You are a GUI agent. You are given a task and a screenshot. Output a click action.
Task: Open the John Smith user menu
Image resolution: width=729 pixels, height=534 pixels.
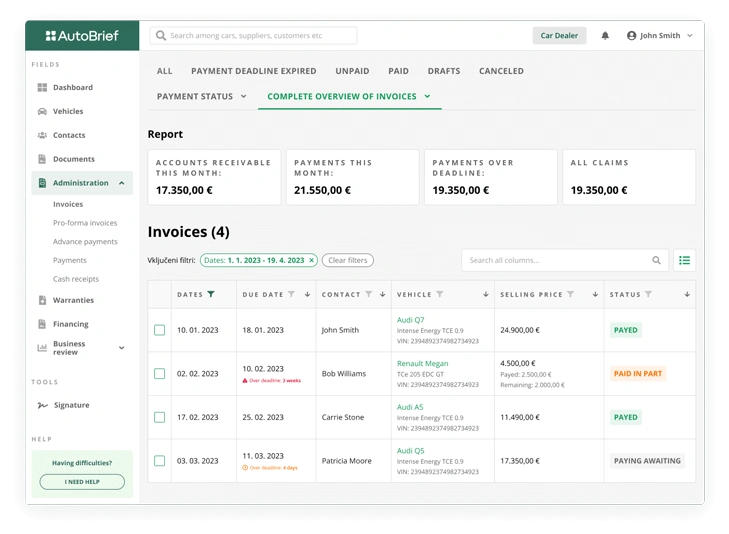click(x=659, y=36)
